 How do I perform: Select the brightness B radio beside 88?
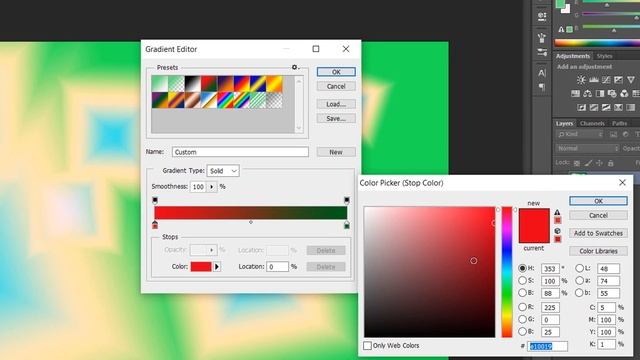point(522,293)
